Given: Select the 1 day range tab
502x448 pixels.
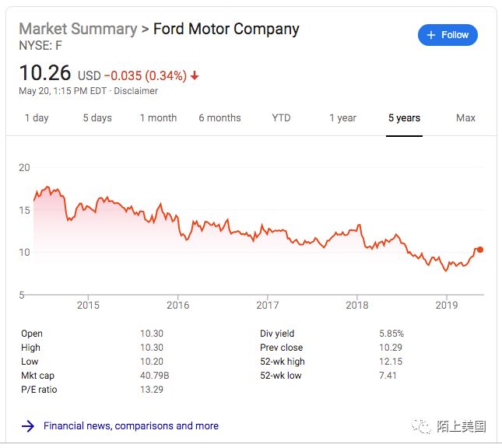Looking at the screenshot, I should tap(37, 118).
